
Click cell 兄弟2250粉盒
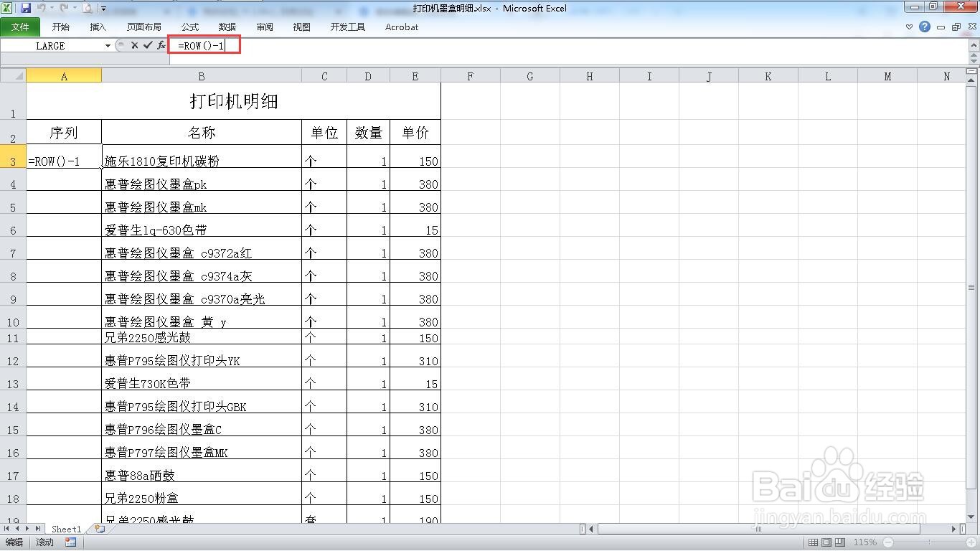click(x=202, y=494)
